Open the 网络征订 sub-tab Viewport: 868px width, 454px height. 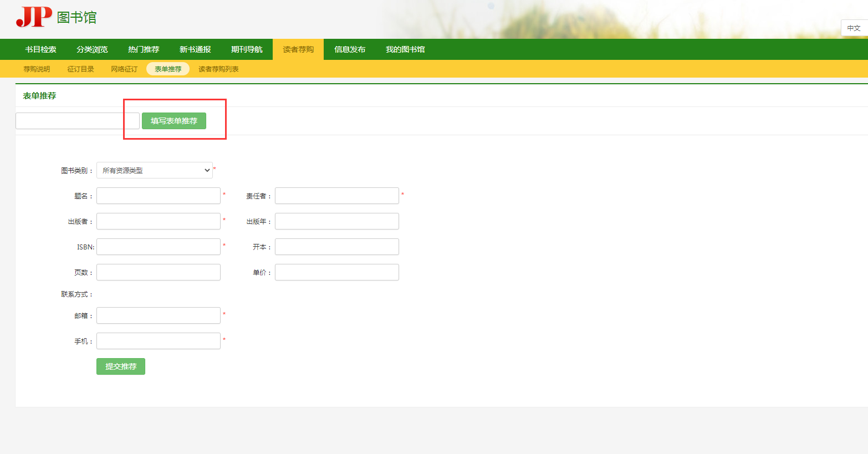(x=124, y=69)
